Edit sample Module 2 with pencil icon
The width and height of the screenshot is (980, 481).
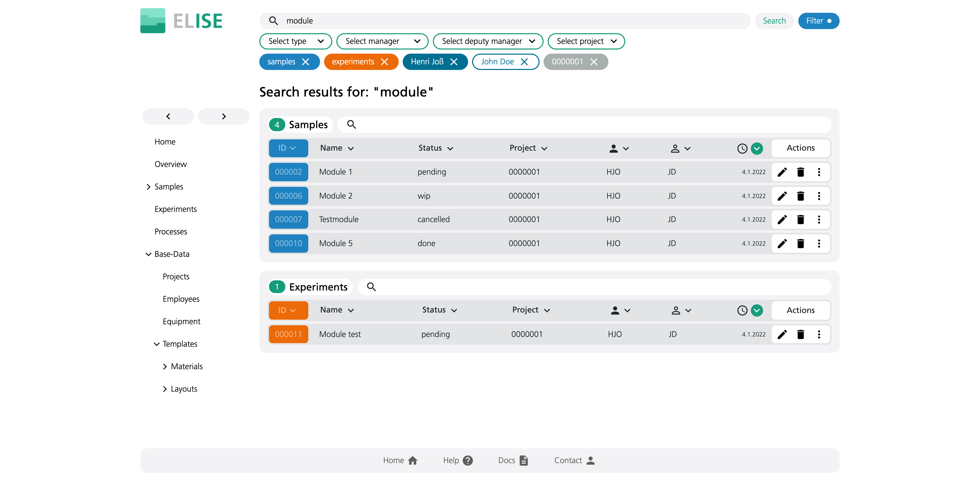[782, 196]
